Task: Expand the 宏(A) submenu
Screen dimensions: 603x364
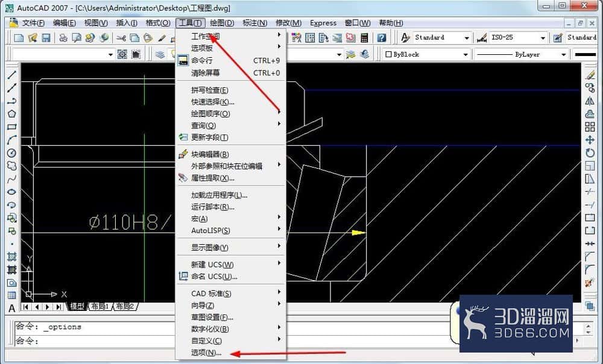Action: click(x=231, y=218)
